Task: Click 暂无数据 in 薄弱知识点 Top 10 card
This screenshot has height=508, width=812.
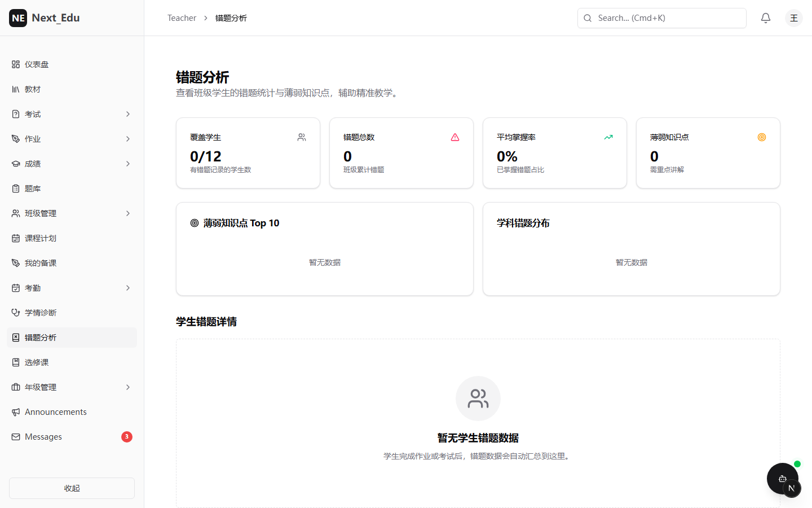Action: (325, 262)
